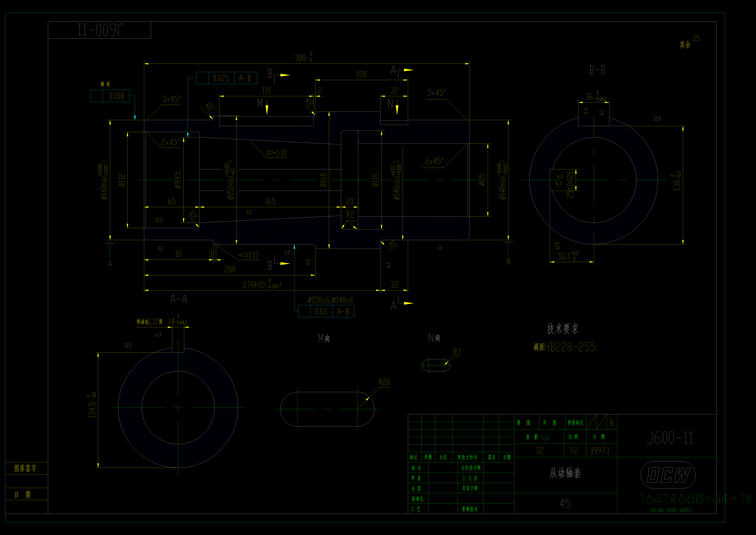Click the 0.03 tolerance frame value

(x=321, y=311)
